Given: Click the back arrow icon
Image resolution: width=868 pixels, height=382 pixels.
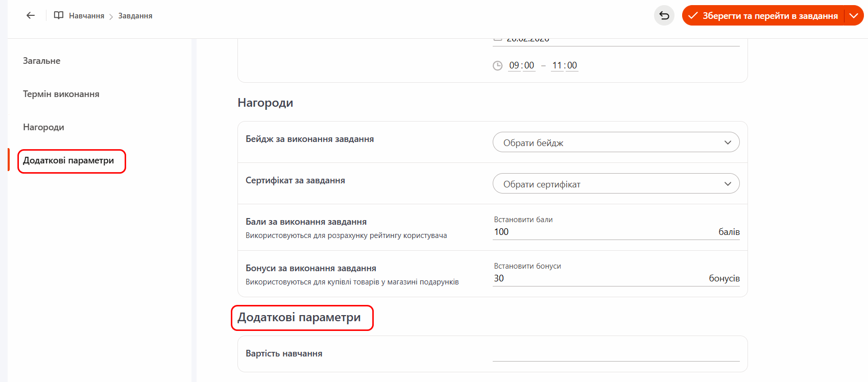Looking at the screenshot, I should [x=31, y=15].
